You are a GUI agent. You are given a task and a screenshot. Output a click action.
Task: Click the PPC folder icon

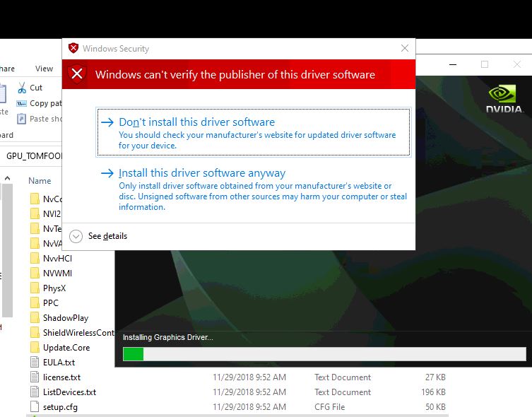pyautogui.click(x=35, y=303)
